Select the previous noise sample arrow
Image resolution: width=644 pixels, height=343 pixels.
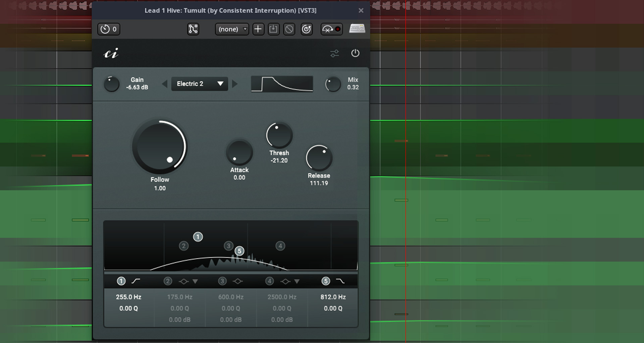tap(165, 84)
